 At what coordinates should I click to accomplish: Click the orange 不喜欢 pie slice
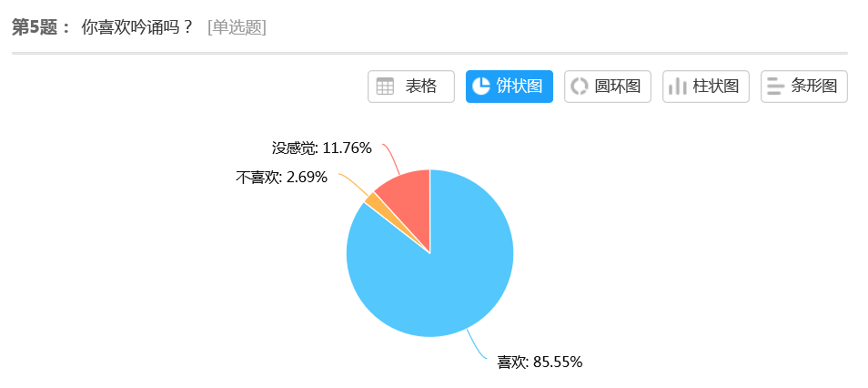(x=372, y=199)
